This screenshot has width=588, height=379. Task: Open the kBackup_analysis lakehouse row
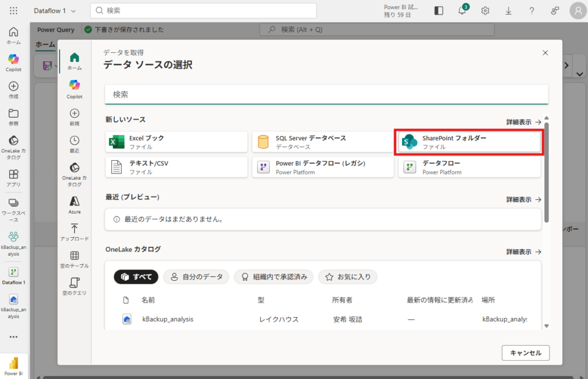[168, 319]
